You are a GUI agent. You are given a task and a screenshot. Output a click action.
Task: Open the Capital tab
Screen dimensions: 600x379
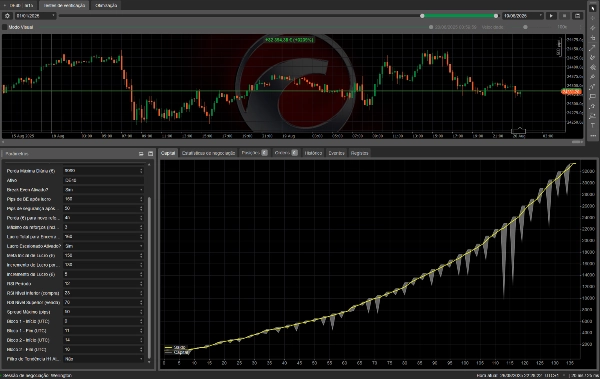click(168, 153)
